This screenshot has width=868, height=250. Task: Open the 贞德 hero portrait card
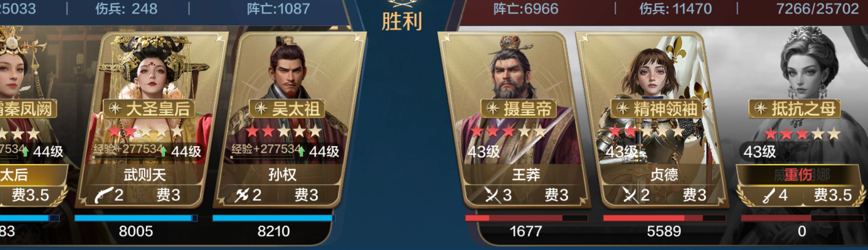point(653,118)
